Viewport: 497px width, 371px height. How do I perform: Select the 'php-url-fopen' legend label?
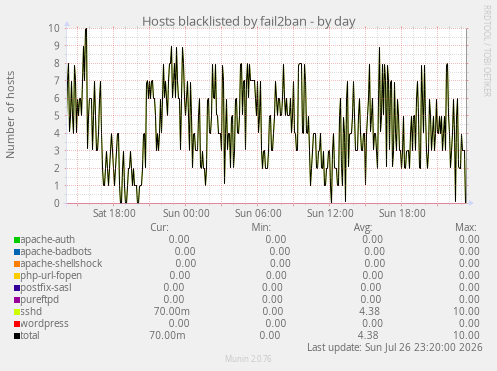pos(51,276)
